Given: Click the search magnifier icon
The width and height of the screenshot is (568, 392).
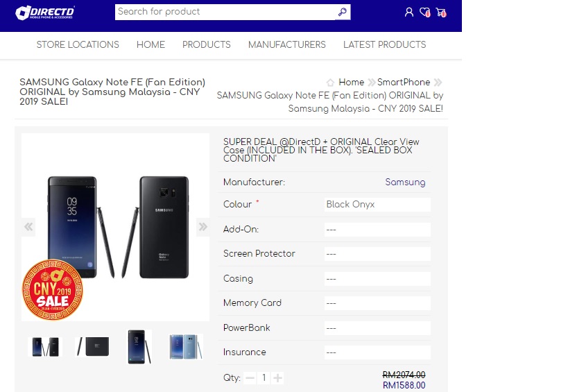Looking at the screenshot, I should pos(343,12).
